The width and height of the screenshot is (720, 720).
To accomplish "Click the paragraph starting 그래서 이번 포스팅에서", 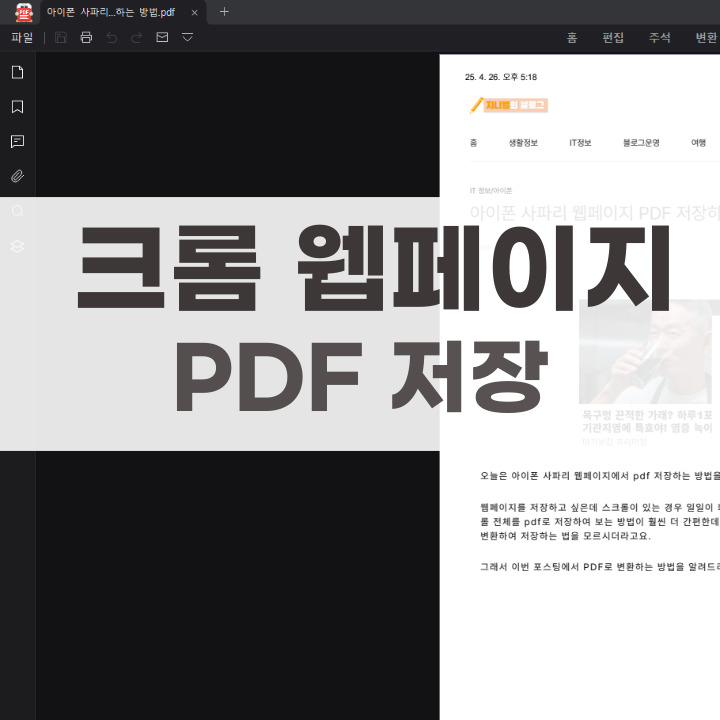I will (x=600, y=567).
